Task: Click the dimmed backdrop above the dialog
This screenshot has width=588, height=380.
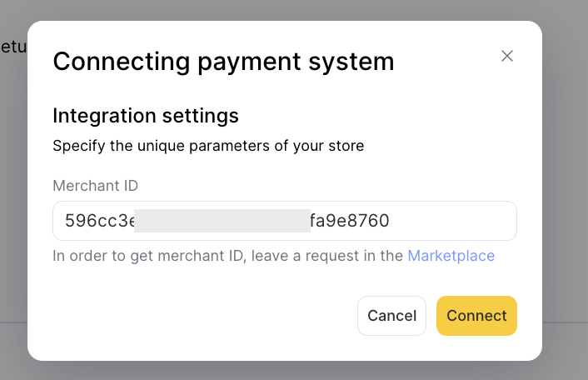Action: pos(285,10)
